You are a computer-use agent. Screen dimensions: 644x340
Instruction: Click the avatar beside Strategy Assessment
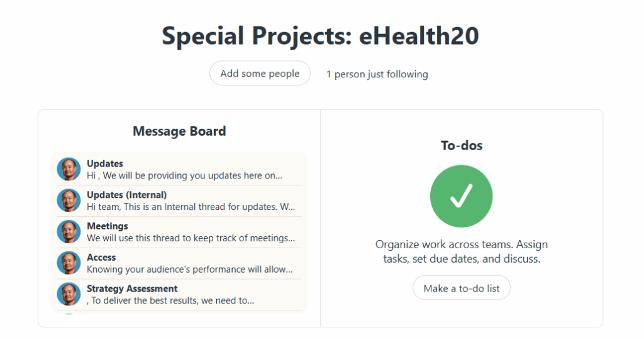pyautogui.click(x=69, y=294)
